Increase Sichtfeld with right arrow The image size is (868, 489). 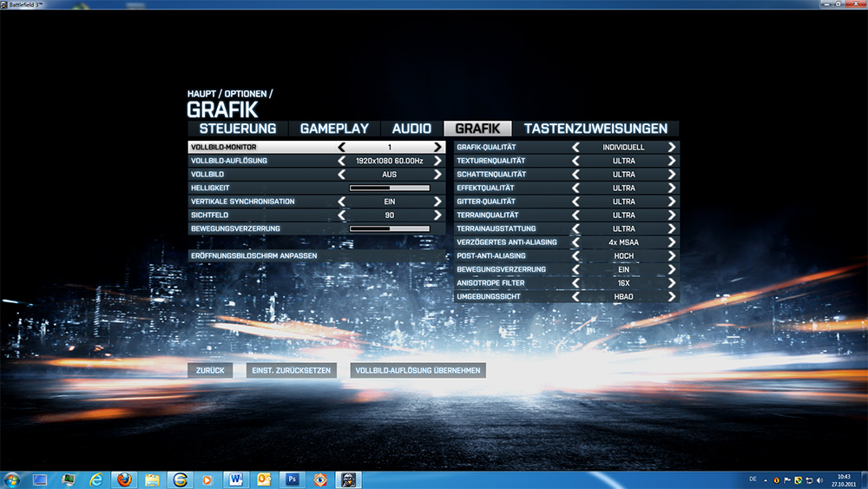(x=437, y=215)
